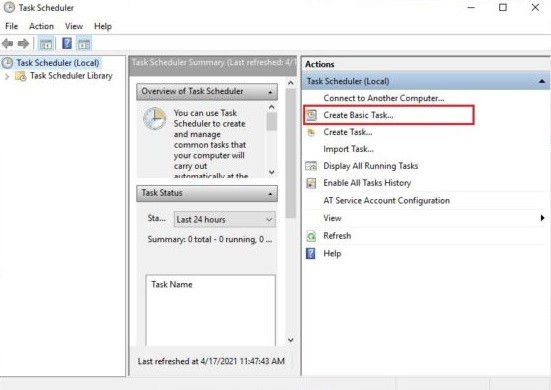Click the Forward arrow toolbar icon
Image resolution: width=551 pixels, height=390 pixels.
coord(23,44)
